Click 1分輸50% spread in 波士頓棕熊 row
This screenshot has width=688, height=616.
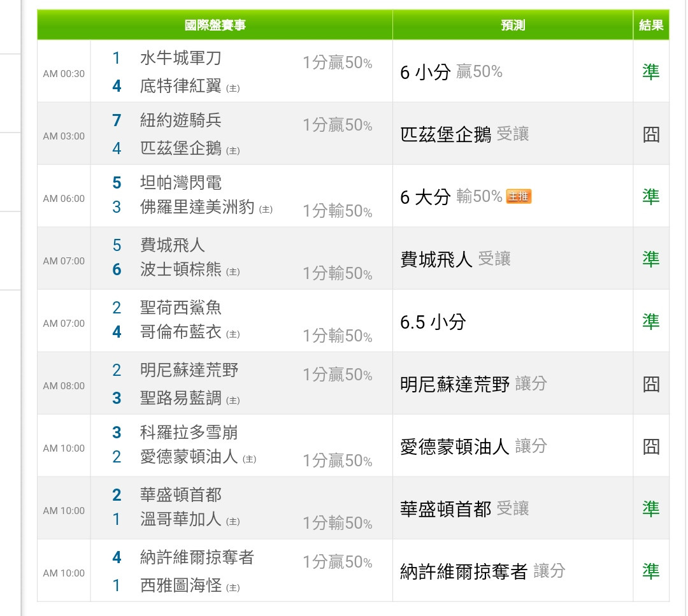pos(338,273)
